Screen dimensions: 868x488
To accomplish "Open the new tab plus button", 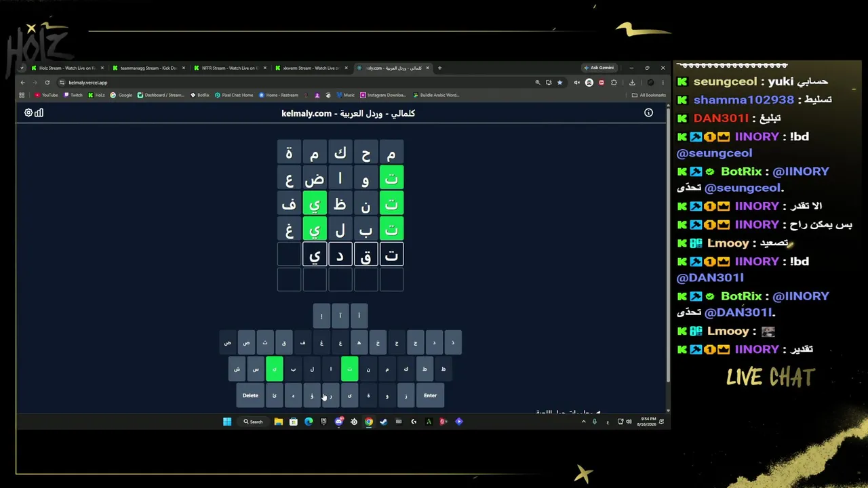I will coord(439,68).
